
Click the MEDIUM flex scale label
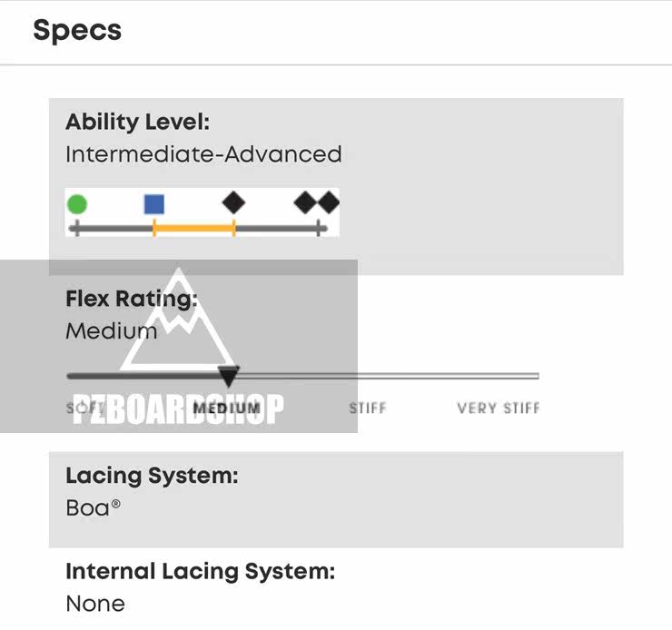226,409
